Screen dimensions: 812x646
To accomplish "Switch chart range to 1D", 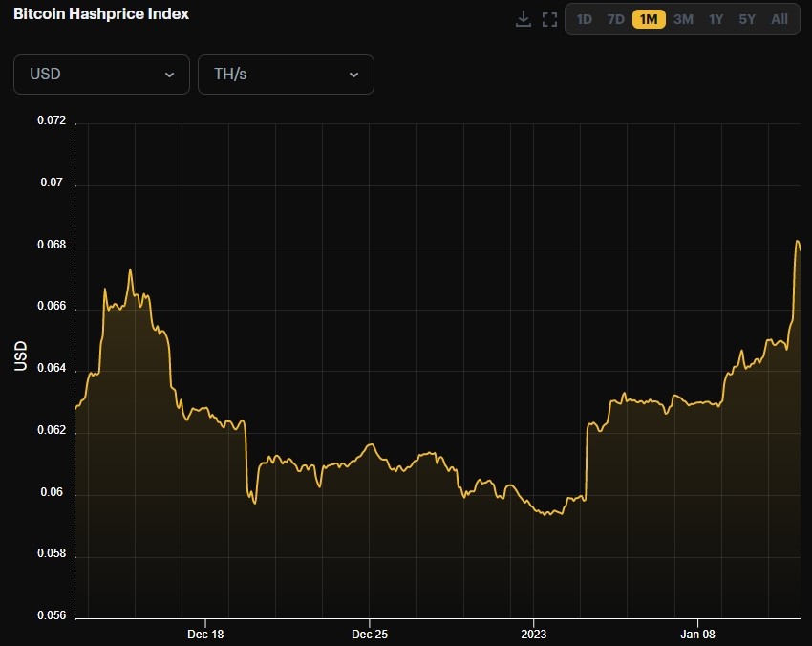I will tap(585, 19).
